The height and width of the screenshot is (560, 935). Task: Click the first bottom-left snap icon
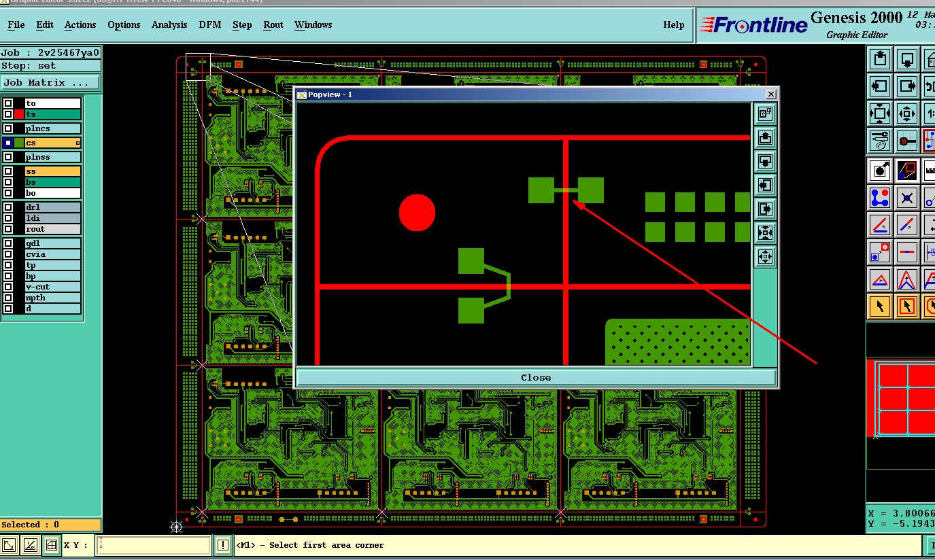(x=10, y=545)
